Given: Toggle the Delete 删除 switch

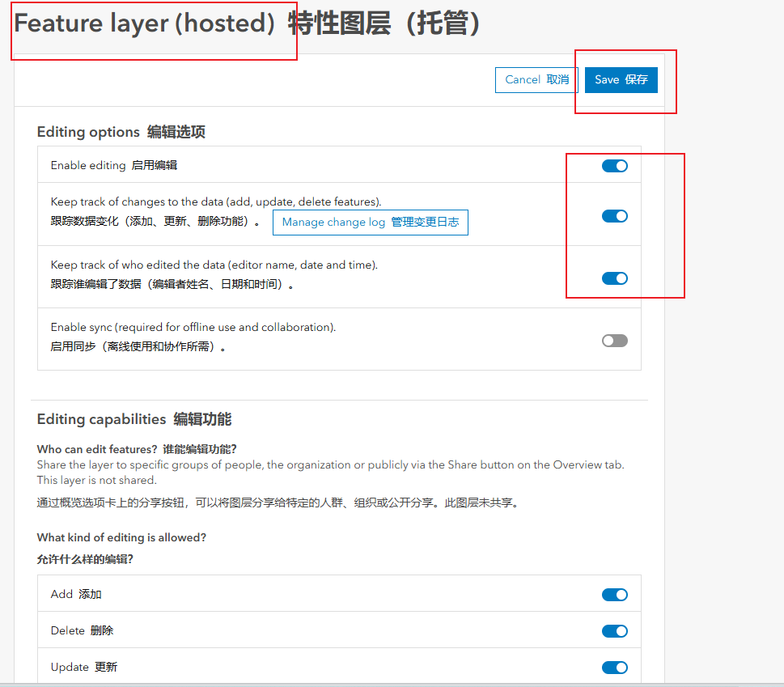Looking at the screenshot, I should click(615, 631).
